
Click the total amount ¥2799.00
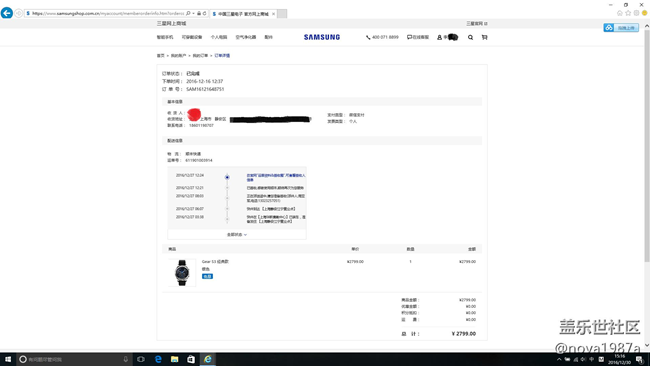(x=463, y=334)
